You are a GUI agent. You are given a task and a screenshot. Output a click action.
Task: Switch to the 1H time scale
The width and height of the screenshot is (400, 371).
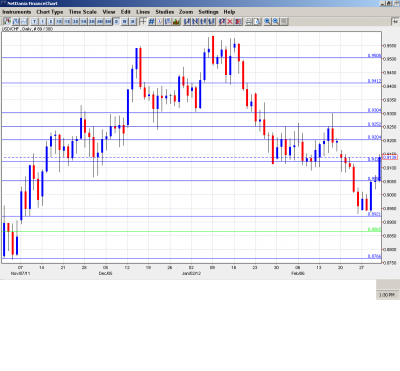point(83,22)
